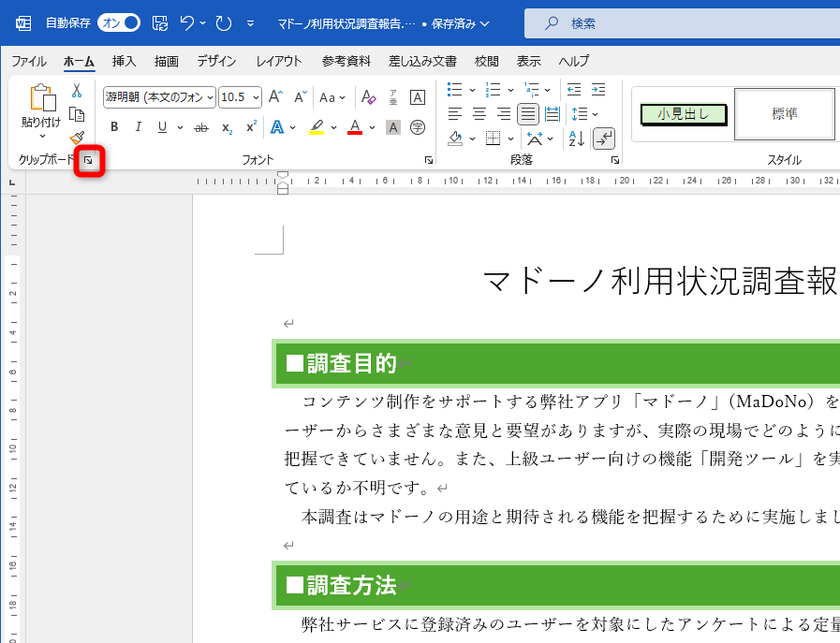Apply subscript to selected text
Screen dimensions: 840x643
point(228,128)
